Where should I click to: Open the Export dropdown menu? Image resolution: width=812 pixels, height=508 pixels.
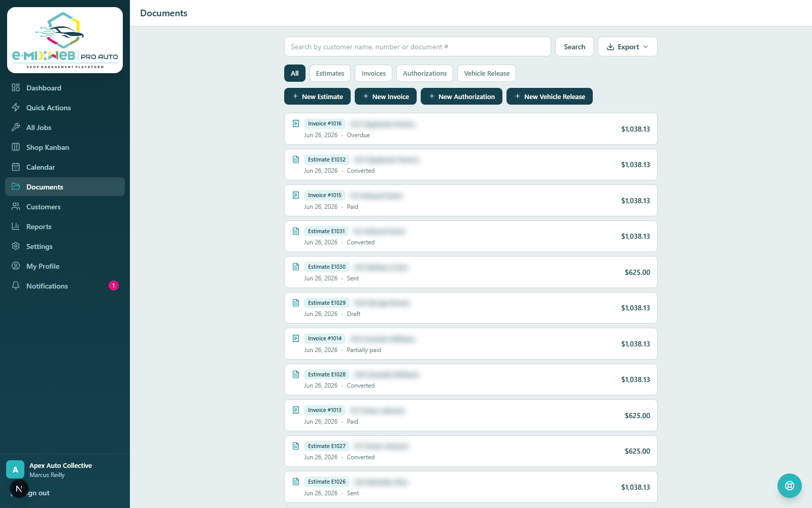[628, 47]
